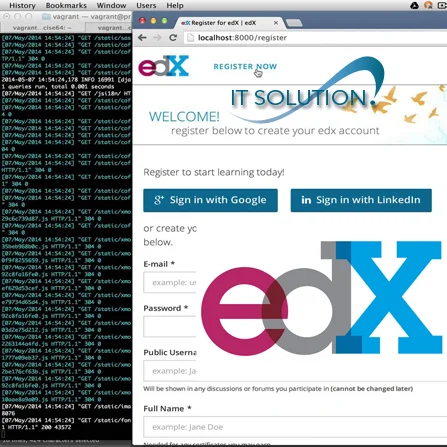Click the favicon on the edX tab
This screenshot has width=447, height=447.
coord(185,23)
